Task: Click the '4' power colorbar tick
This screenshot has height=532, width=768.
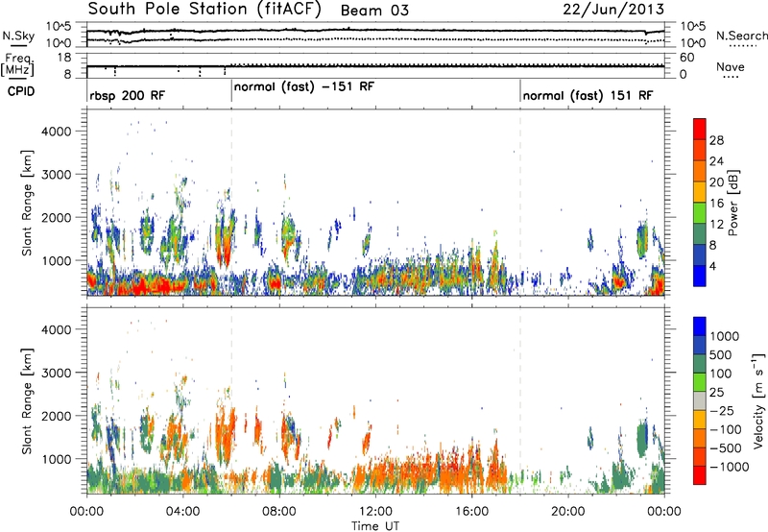Action: coord(712,267)
